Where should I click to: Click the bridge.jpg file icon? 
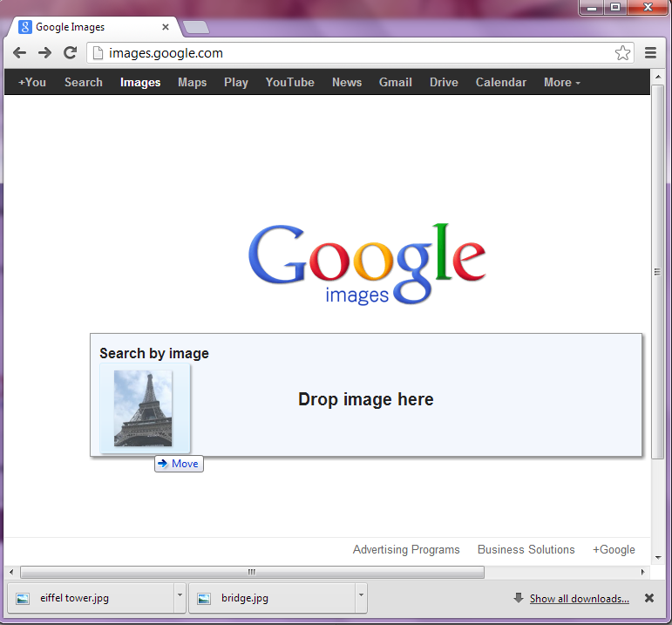pyautogui.click(x=204, y=599)
